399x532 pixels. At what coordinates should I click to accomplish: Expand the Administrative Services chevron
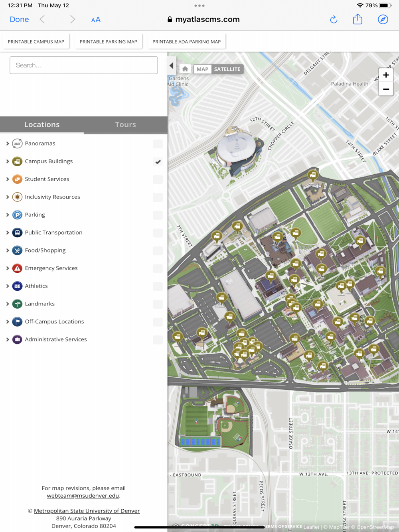point(7,339)
